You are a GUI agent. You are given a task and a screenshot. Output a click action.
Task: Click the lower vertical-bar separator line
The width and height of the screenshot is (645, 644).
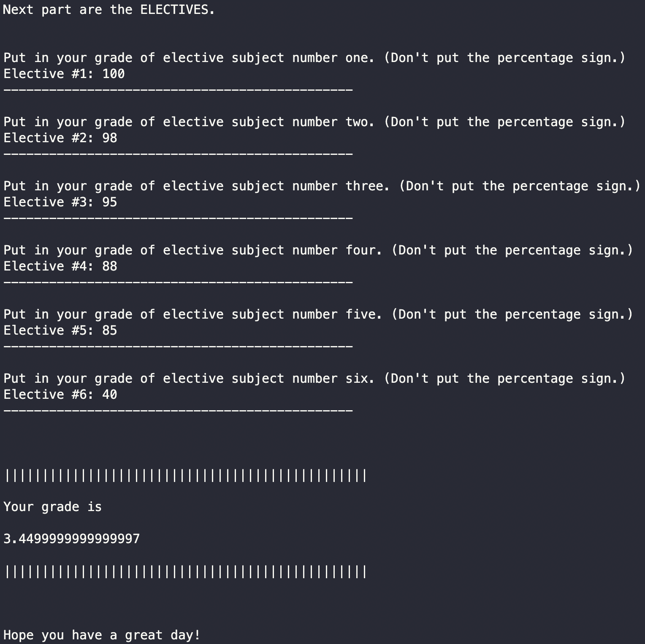click(186, 572)
